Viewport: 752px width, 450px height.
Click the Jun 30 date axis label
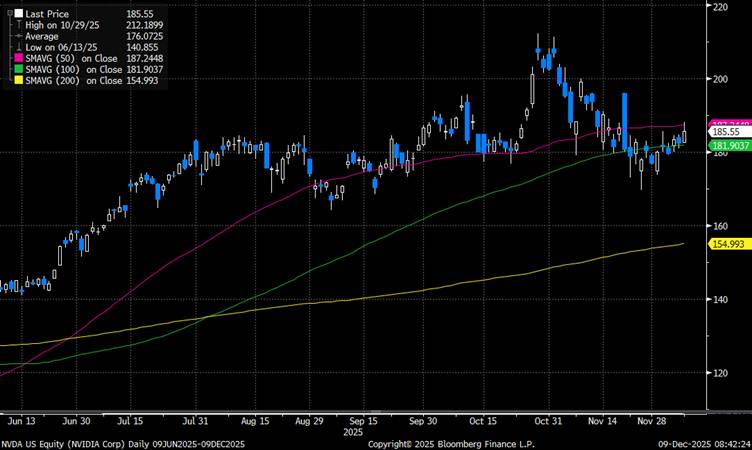[x=79, y=422]
